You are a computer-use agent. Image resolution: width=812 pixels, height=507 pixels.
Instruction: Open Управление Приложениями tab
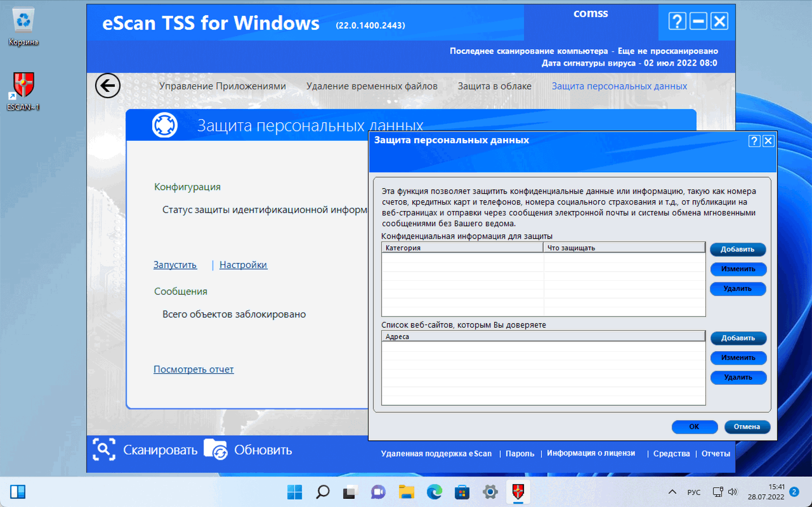[222, 86]
